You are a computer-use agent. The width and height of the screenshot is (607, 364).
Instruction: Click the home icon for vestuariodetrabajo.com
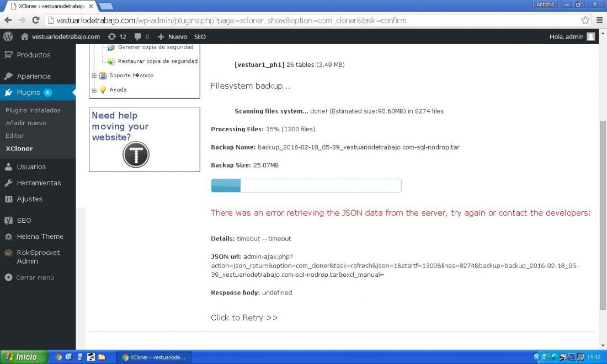pos(24,36)
